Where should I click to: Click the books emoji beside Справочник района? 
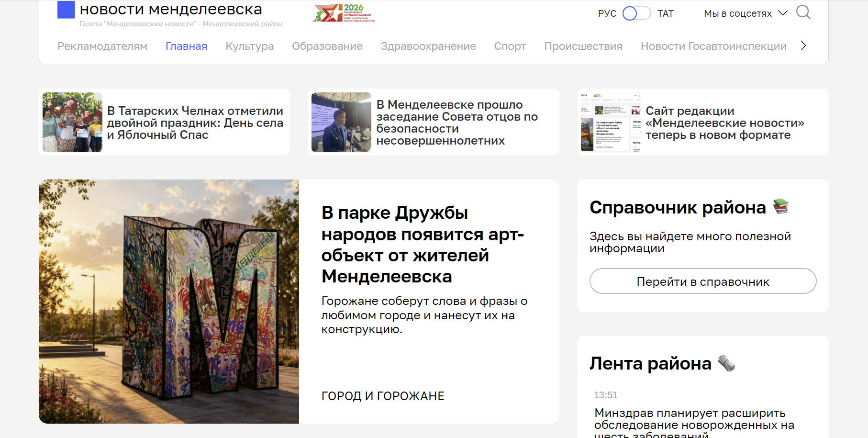[781, 206]
